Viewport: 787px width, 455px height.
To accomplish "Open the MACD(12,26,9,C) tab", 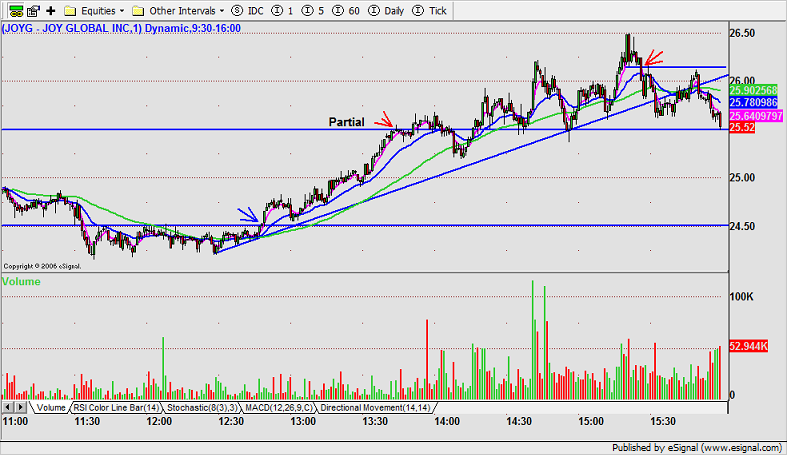I will 279,407.
